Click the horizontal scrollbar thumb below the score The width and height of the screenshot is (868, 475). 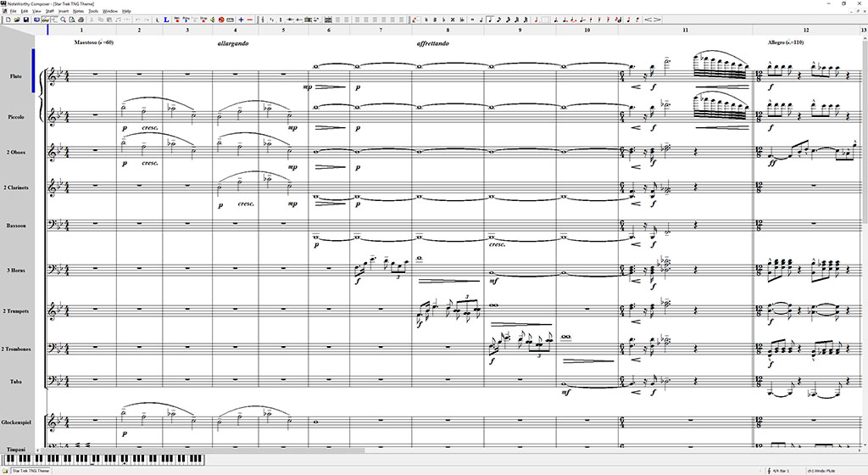pyautogui.click(x=205, y=450)
